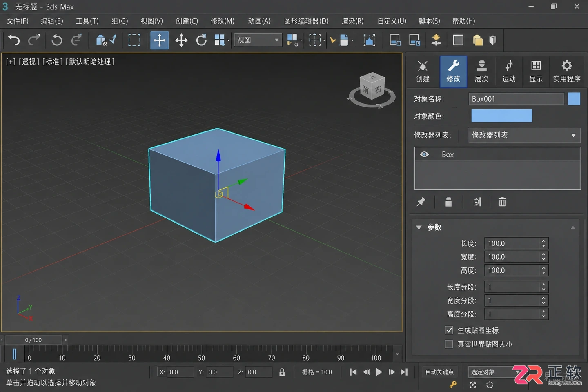
Task: Open the scale tool flyout arrow
Action: [228, 40]
